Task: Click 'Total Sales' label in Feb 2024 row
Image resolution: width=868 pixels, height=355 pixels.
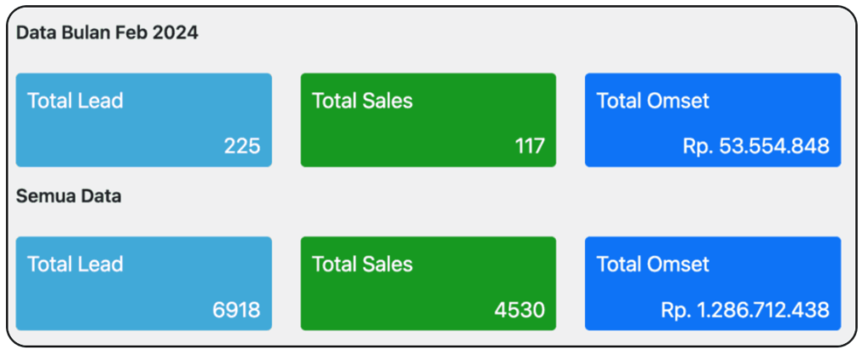Action: [x=363, y=101]
